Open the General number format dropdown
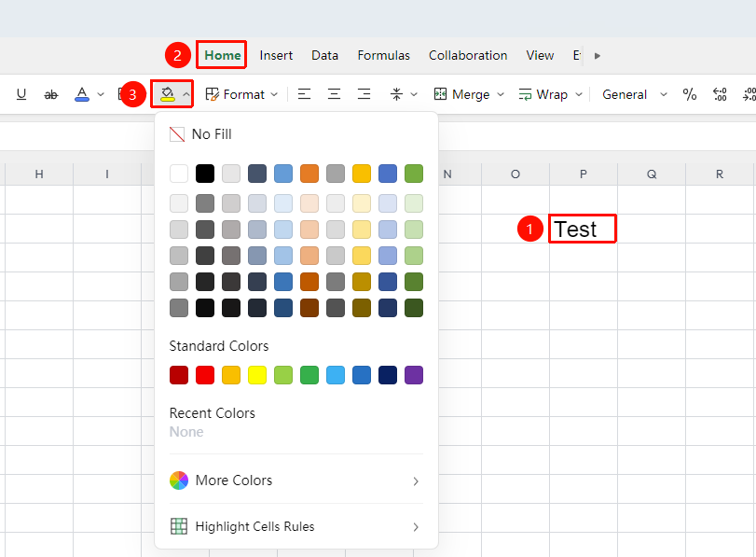Screen dimensions: 756x557 [x=635, y=94]
